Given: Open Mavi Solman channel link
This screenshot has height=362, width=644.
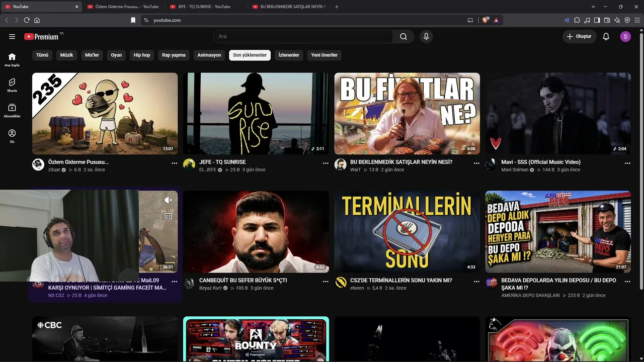Looking at the screenshot, I should (x=515, y=170).
